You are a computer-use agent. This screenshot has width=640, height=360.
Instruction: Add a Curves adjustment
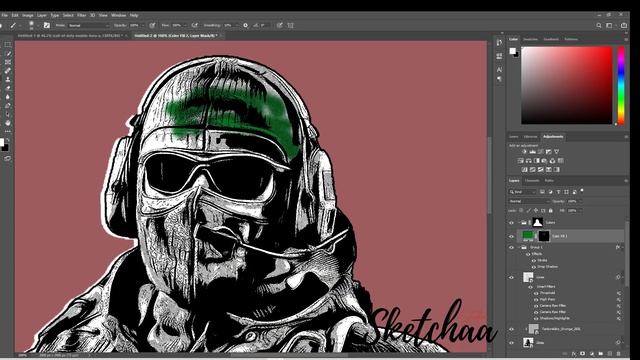click(x=540, y=151)
